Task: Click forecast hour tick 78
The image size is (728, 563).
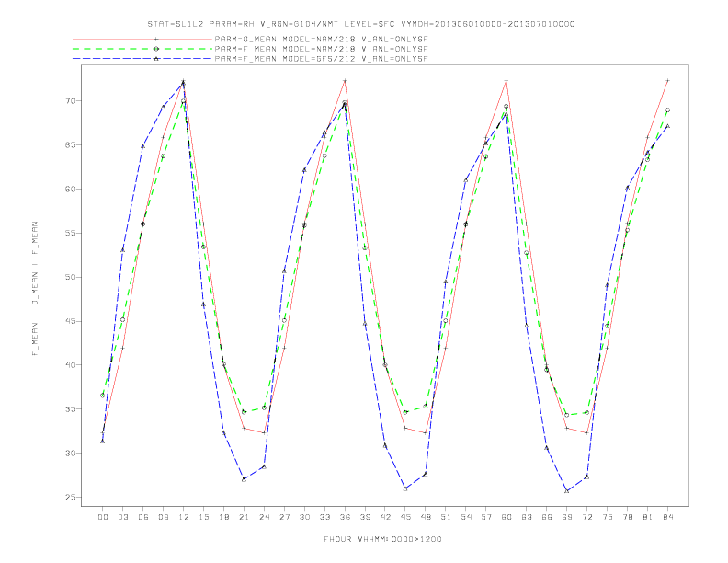Action: pos(628,517)
